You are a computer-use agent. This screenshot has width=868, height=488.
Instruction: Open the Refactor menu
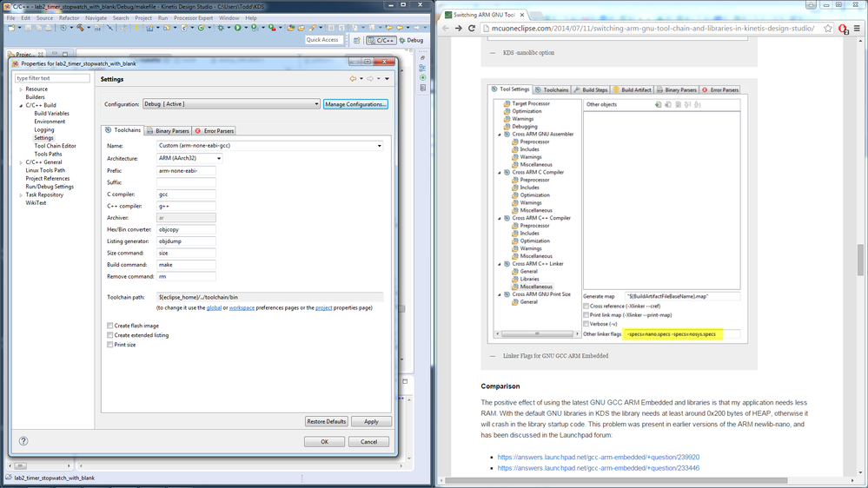(x=70, y=17)
